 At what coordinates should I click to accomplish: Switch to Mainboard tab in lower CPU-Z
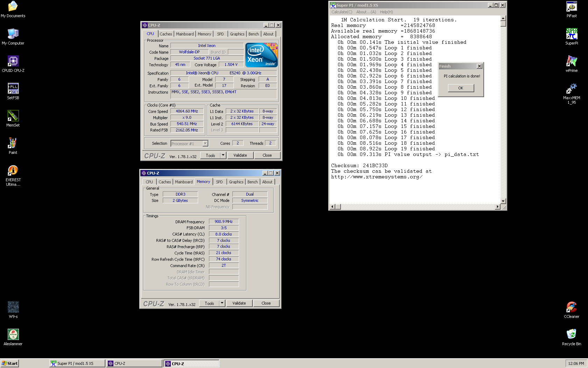pyautogui.click(x=184, y=182)
